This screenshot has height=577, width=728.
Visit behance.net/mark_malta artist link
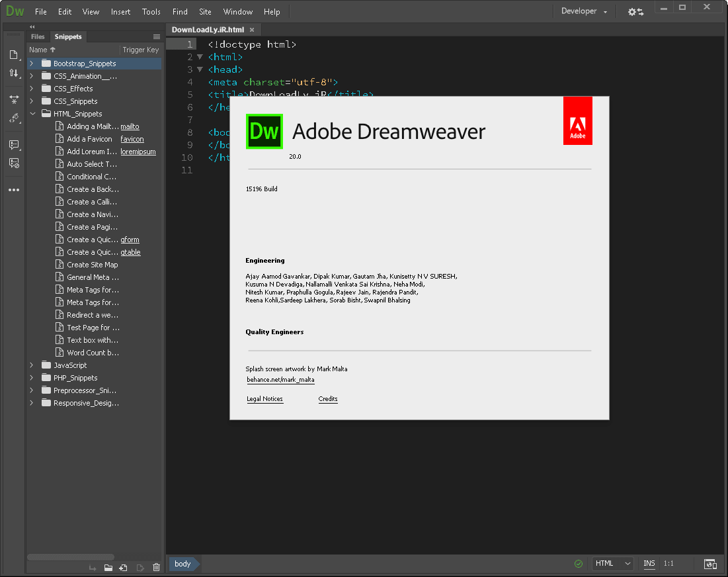(x=280, y=379)
